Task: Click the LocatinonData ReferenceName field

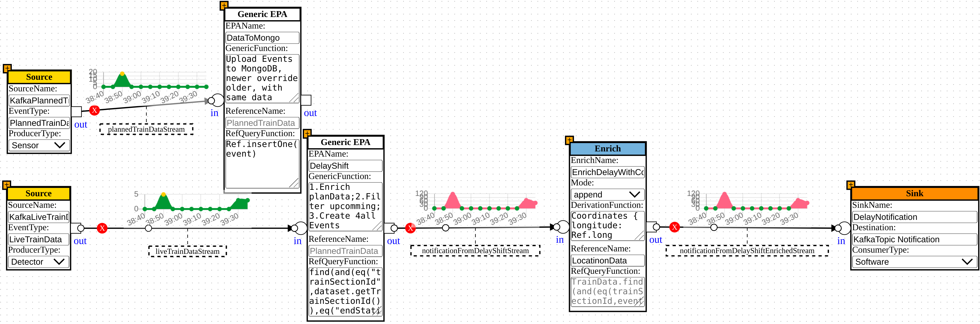Action: tap(607, 260)
